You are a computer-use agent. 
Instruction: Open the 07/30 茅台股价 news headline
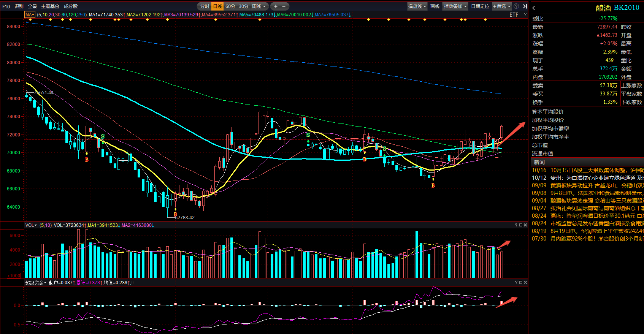(x=588, y=239)
